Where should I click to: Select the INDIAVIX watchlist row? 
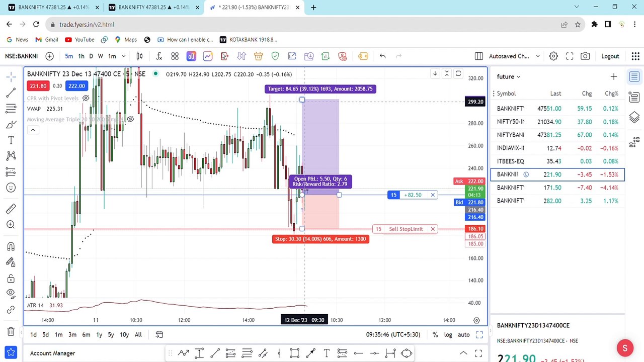click(557, 148)
